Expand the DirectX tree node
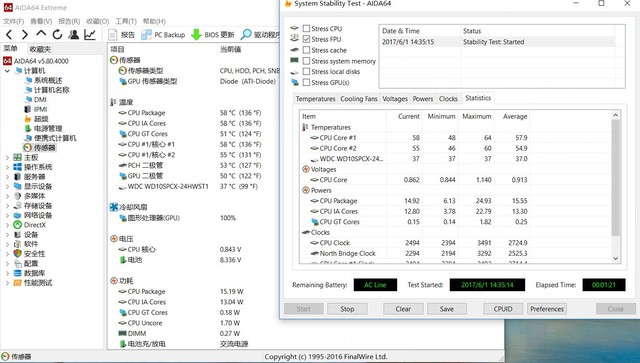The width and height of the screenshot is (640, 363). click(7, 225)
